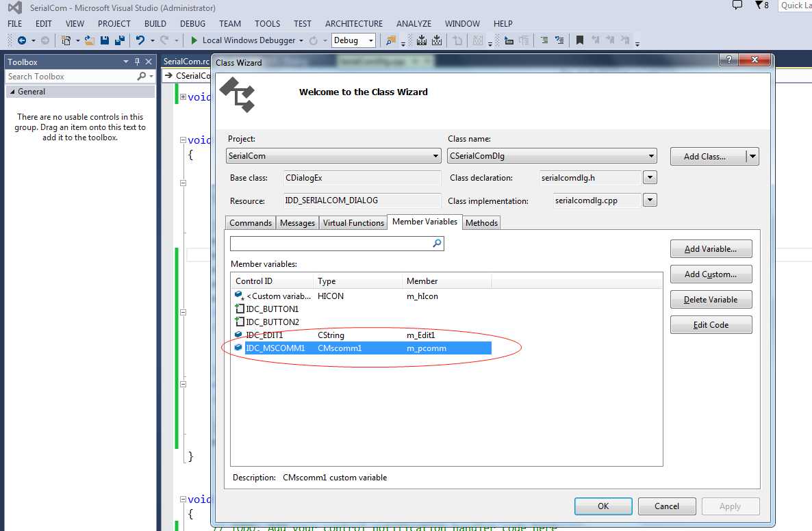The height and width of the screenshot is (531, 812).
Task: Click the Search Toolbox input field
Action: [x=71, y=76]
